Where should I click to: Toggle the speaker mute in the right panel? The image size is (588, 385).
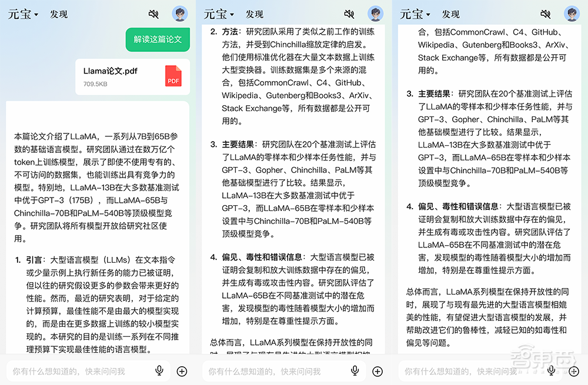(546, 14)
